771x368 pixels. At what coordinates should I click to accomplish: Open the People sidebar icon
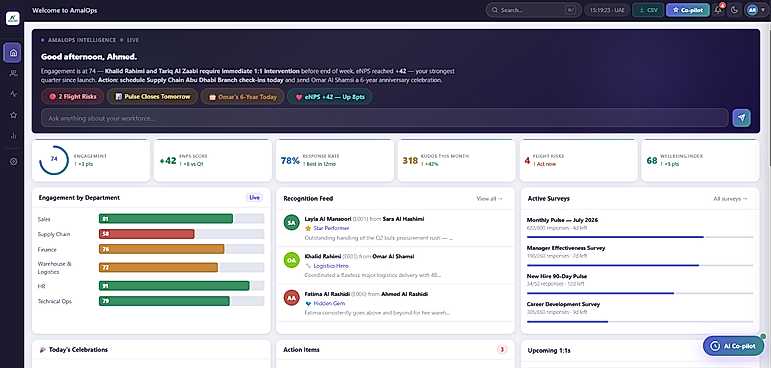click(x=13, y=73)
